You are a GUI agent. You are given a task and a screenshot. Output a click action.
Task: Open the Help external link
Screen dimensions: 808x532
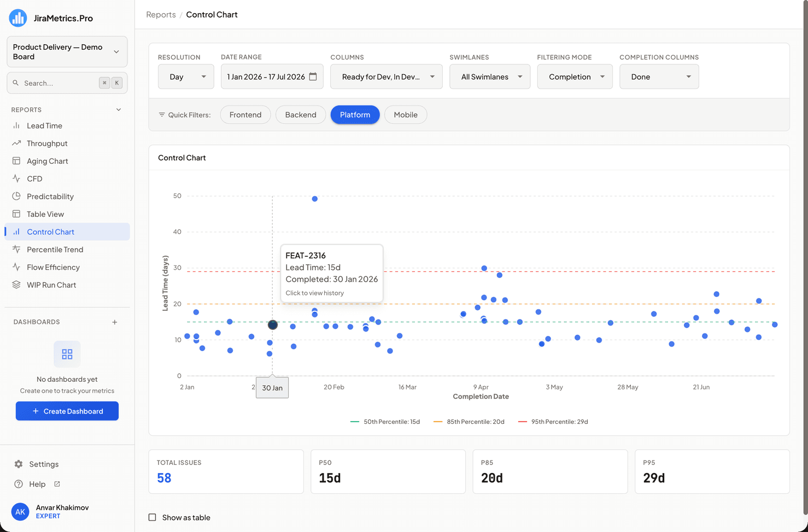click(x=57, y=484)
